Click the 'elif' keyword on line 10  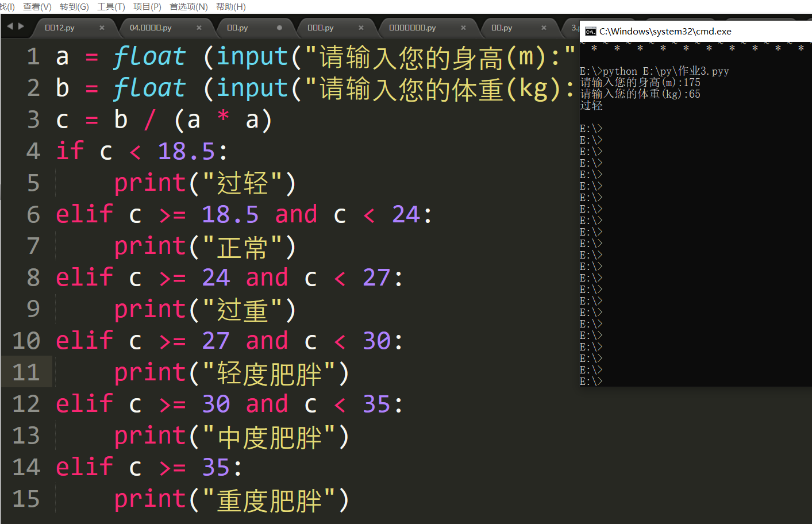click(x=84, y=341)
